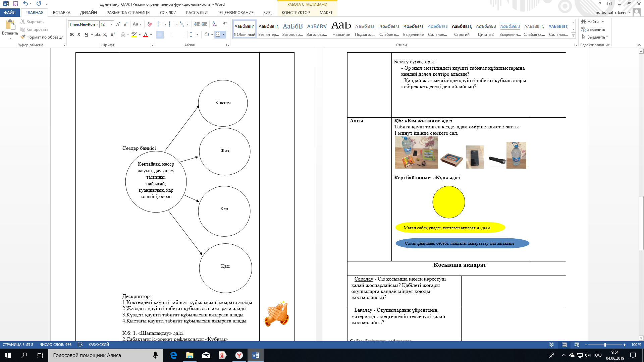Start a bulleted list

160,24
